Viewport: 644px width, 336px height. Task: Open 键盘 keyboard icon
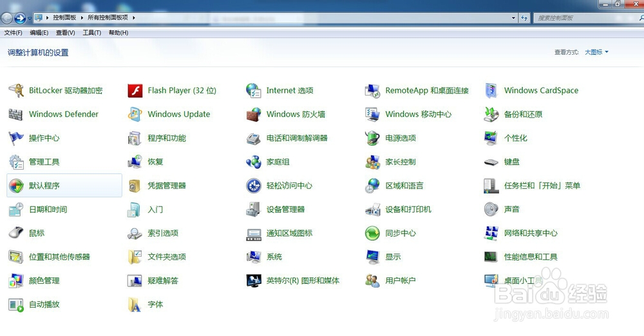pyautogui.click(x=491, y=162)
